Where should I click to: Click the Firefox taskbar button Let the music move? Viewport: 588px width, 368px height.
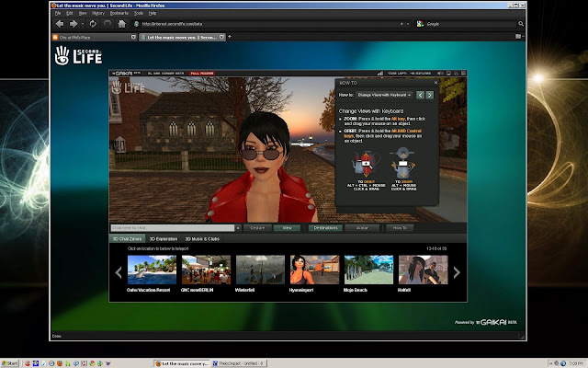(182, 363)
